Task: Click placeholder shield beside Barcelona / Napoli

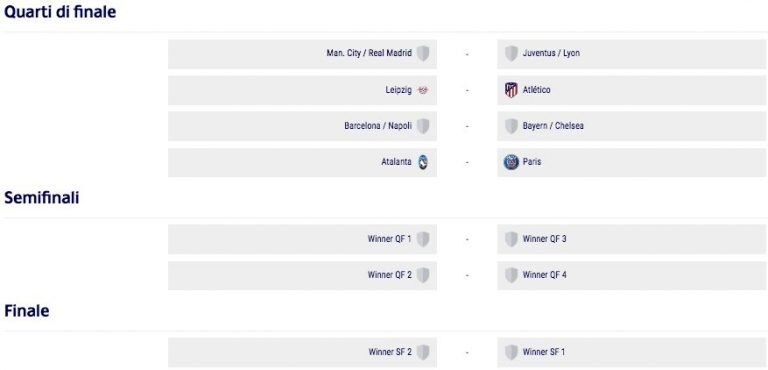Action: click(423, 126)
